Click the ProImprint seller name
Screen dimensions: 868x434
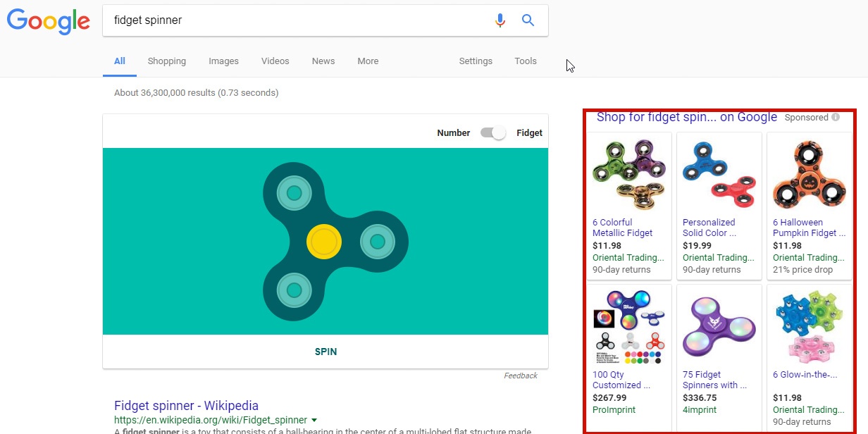[614, 410]
